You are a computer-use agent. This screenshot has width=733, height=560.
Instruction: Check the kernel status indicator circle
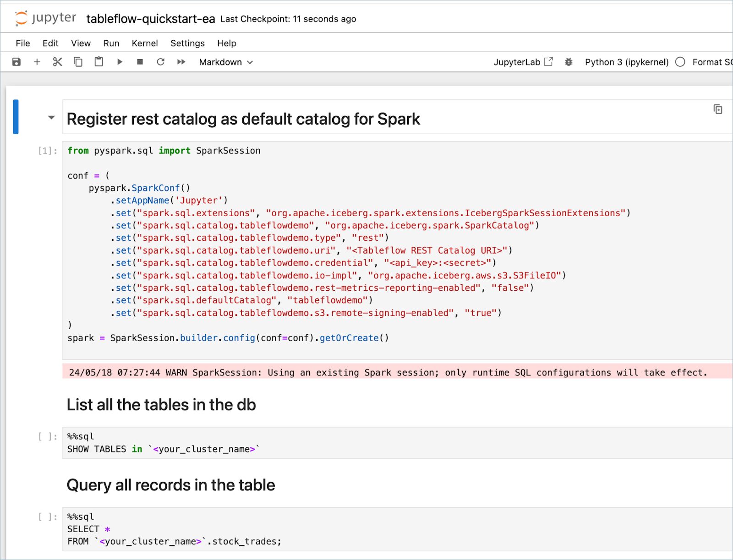(x=680, y=62)
